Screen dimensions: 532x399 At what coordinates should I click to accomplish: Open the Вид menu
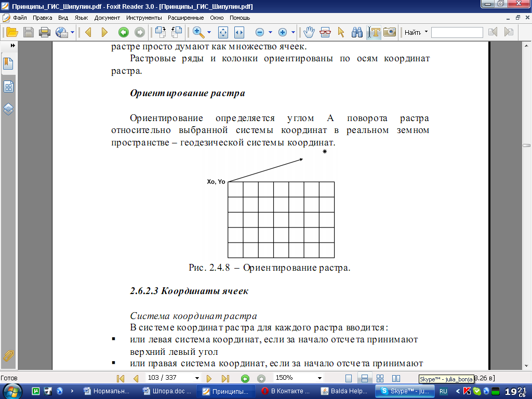(x=63, y=18)
